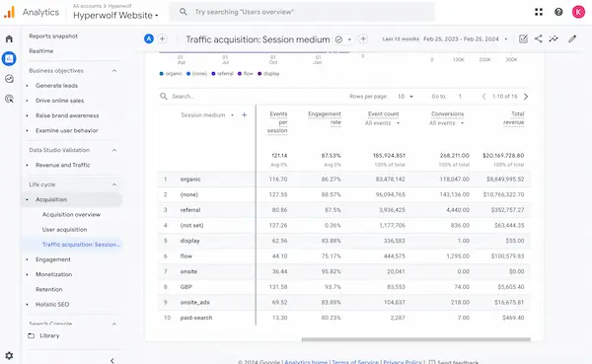Open Session medium dimension dropdown
This screenshot has width=592, height=364.
pyautogui.click(x=207, y=114)
